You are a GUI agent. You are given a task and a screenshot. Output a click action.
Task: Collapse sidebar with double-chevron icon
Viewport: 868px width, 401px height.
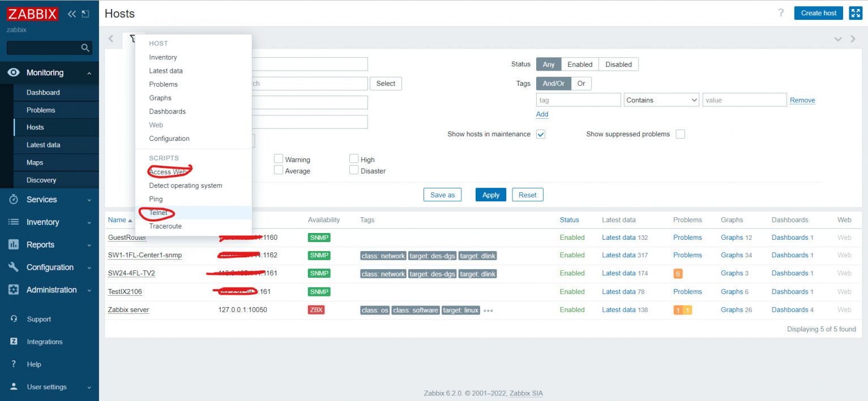[72, 14]
